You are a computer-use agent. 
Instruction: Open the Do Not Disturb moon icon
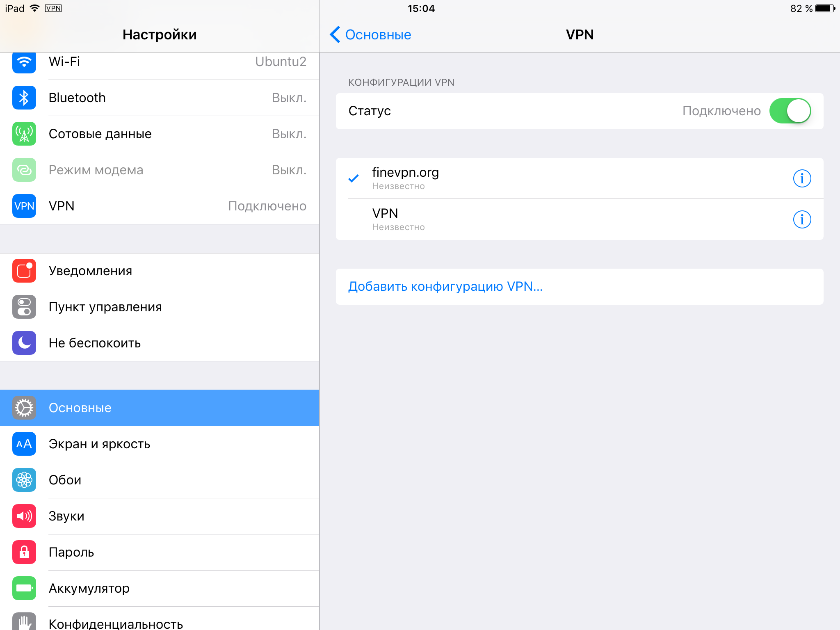24,343
